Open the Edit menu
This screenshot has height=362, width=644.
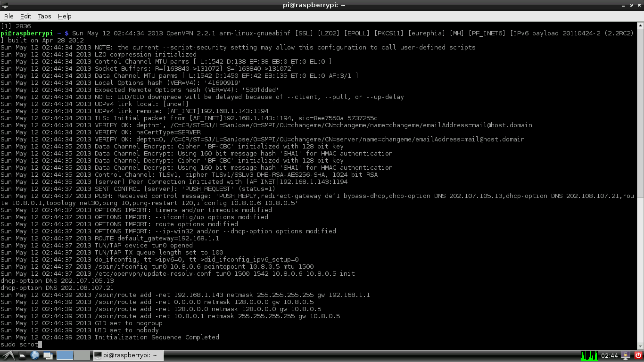(25, 16)
